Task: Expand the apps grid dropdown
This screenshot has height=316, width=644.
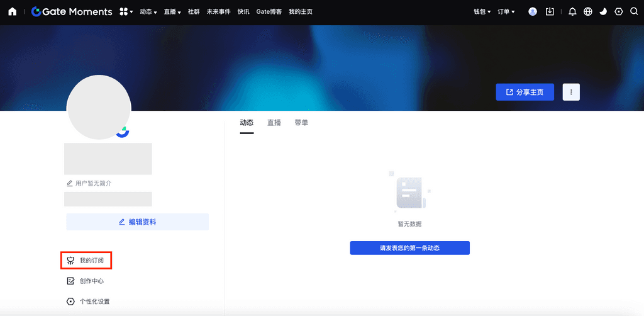Action: click(x=126, y=11)
